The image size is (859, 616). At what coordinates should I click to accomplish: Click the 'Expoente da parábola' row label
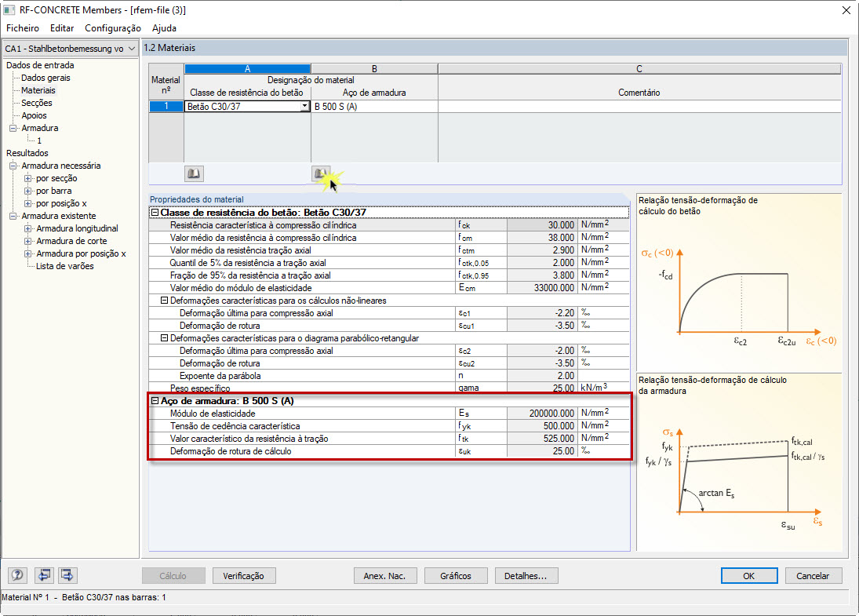tap(220, 376)
